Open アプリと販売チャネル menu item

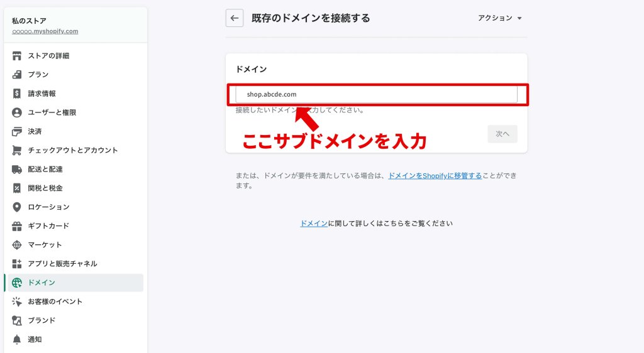75,264
